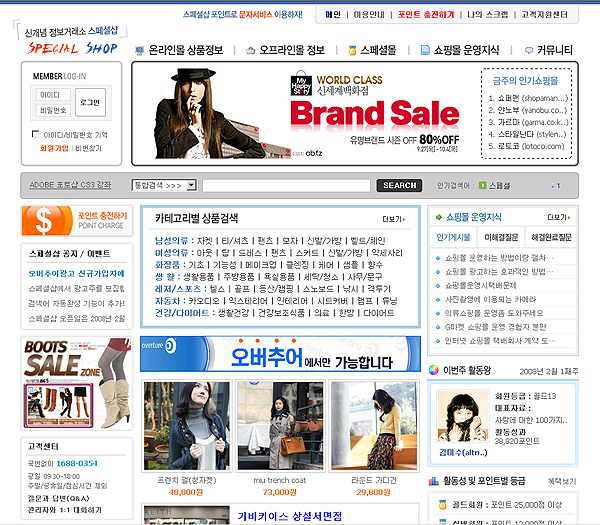
Task: Open the 여성의류 category link
Action: click(x=171, y=253)
